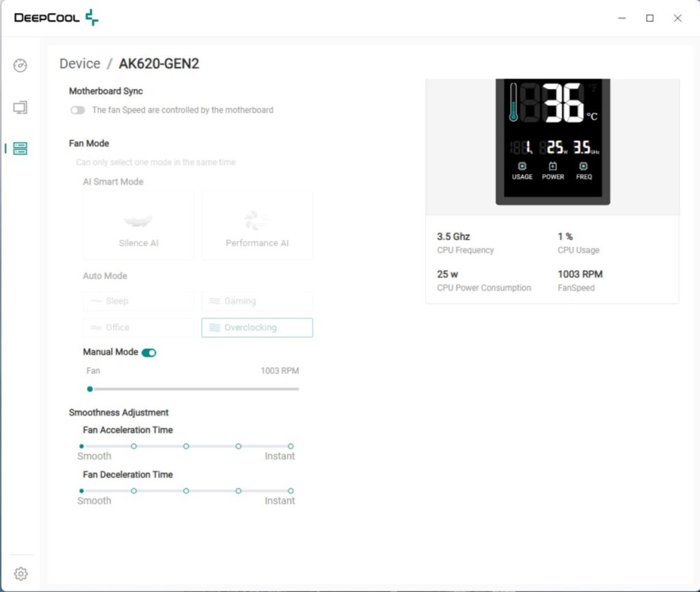Maximize the DeepCool window
Image resolution: width=700 pixels, height=592 pixels.
click(650, 18)
